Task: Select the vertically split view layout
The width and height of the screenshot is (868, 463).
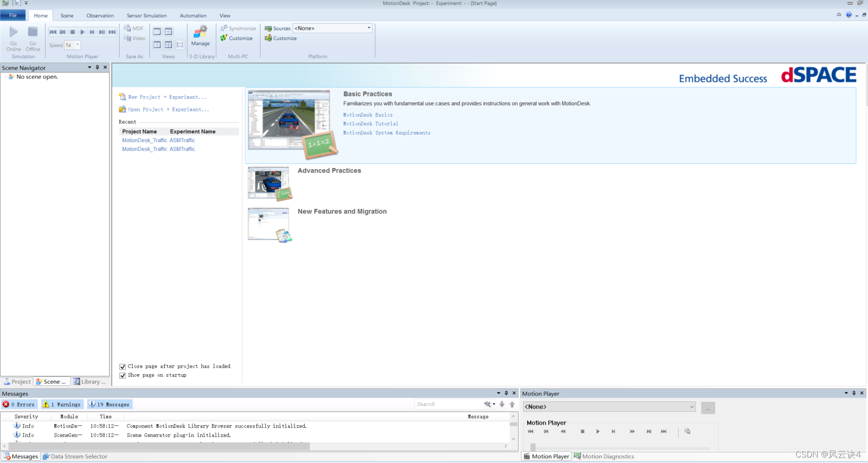Action: (157, 45)
